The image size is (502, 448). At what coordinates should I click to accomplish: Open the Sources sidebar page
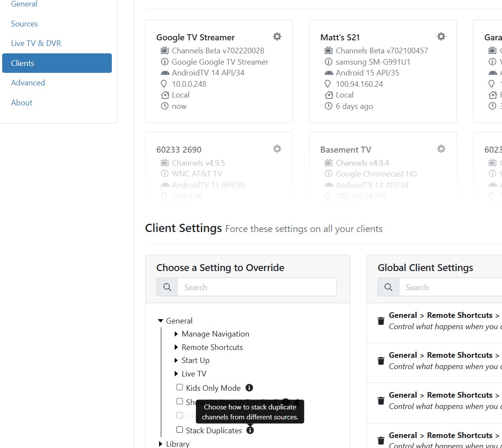tap(24, 24)
